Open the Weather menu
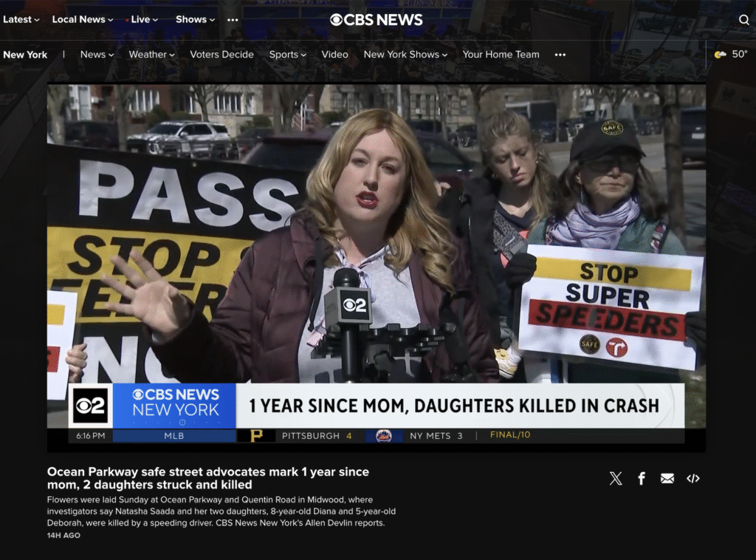The image size is (756, 560). (151, 55)
